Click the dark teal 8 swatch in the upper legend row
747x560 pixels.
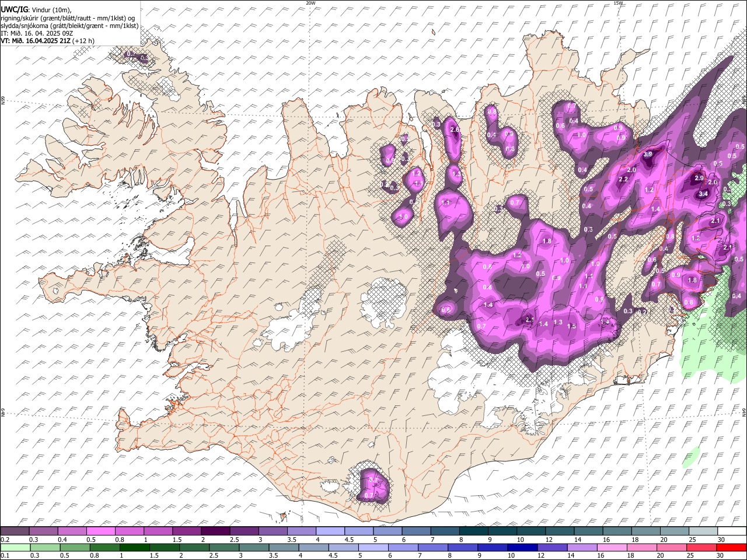pos(473,531)
